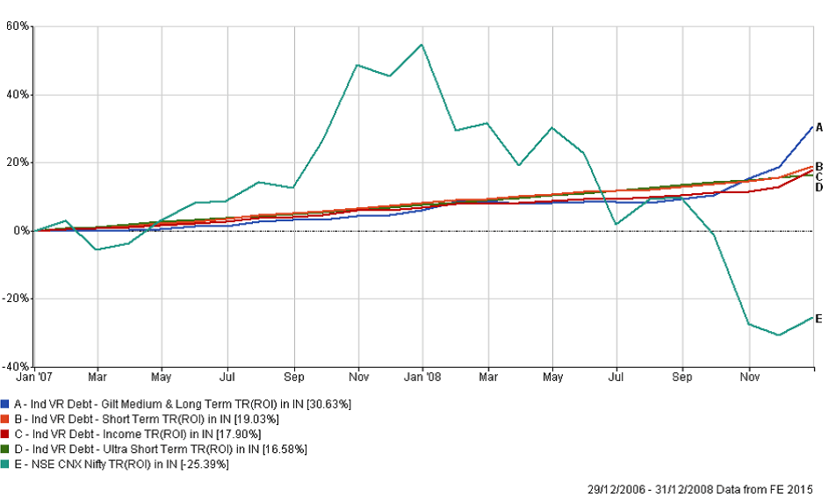
Task: Click the -40% y-axis label
Action: pos(17,367)
